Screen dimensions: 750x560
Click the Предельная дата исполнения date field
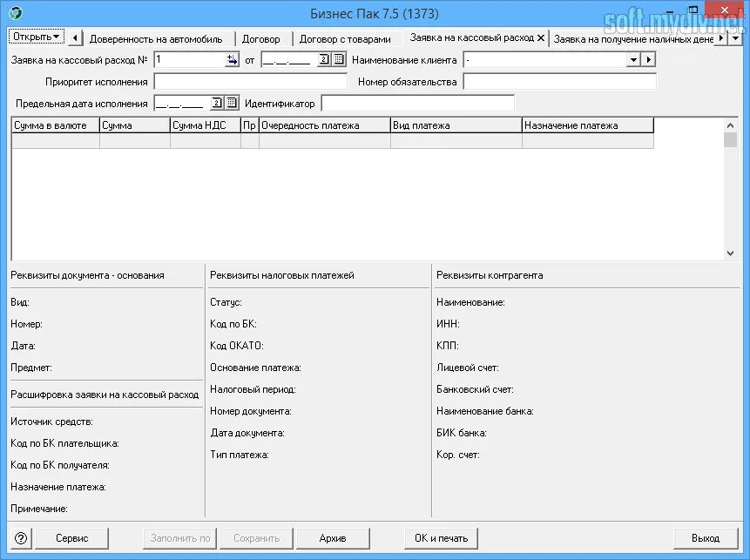(182, 104)
